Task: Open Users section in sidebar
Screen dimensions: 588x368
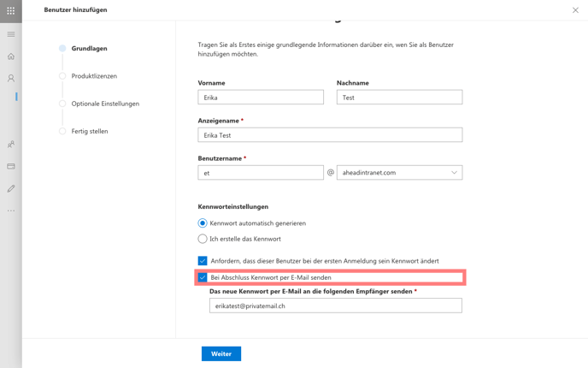Action: pos(11,78)
